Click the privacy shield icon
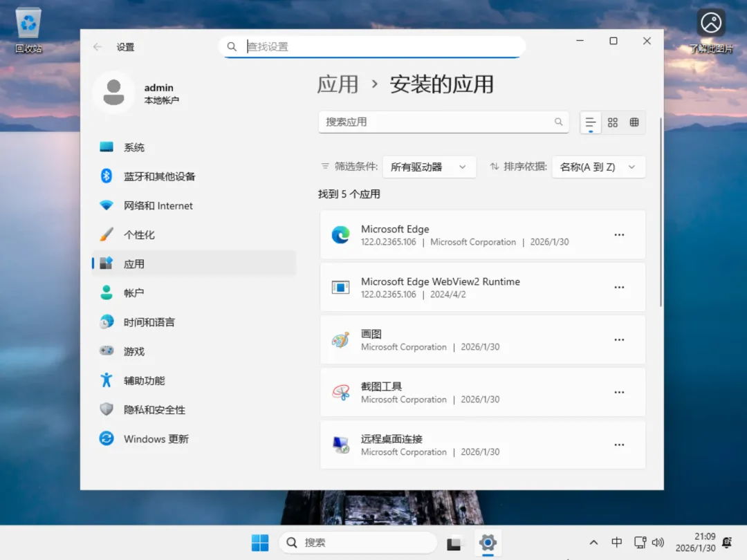747x560 pixels. click(x=107, y=409)
